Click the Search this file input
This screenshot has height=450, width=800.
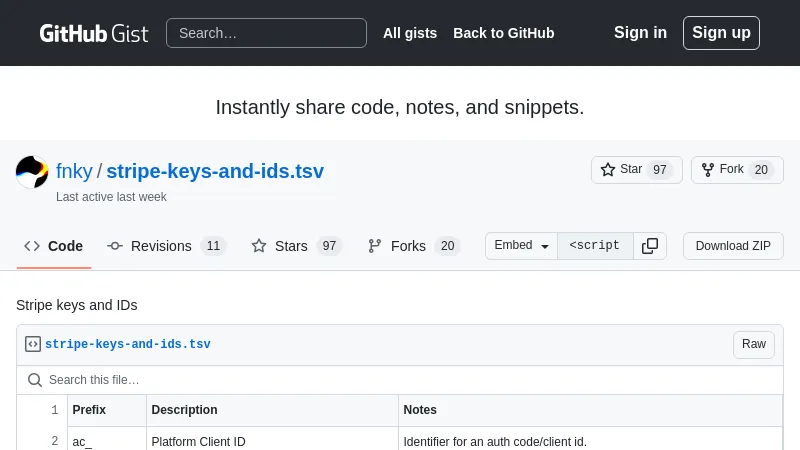pyautogui.click(x=400, y=380)
